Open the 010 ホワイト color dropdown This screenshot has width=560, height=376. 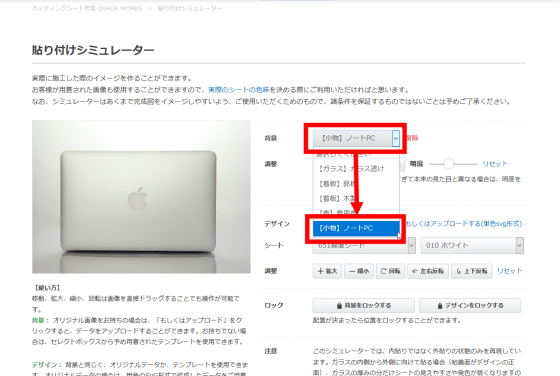click(472, 246)
